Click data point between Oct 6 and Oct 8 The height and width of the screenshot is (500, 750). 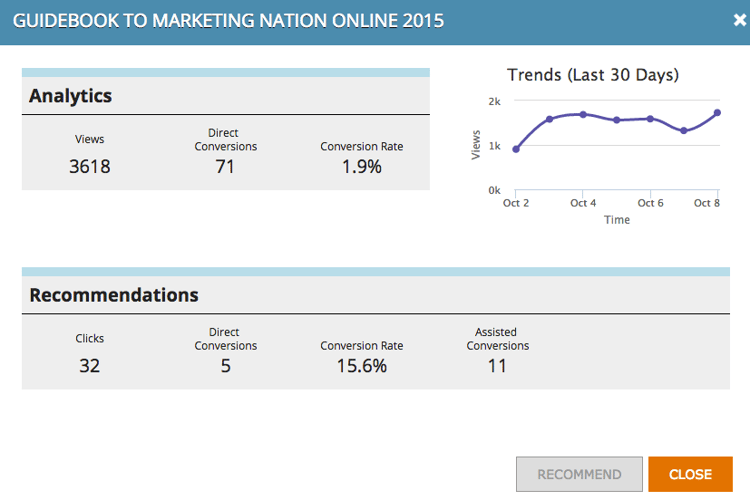tap(684, 131)
